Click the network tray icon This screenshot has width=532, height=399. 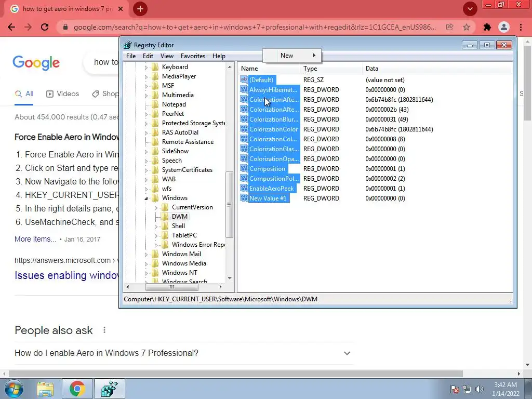tap(467, 389)
